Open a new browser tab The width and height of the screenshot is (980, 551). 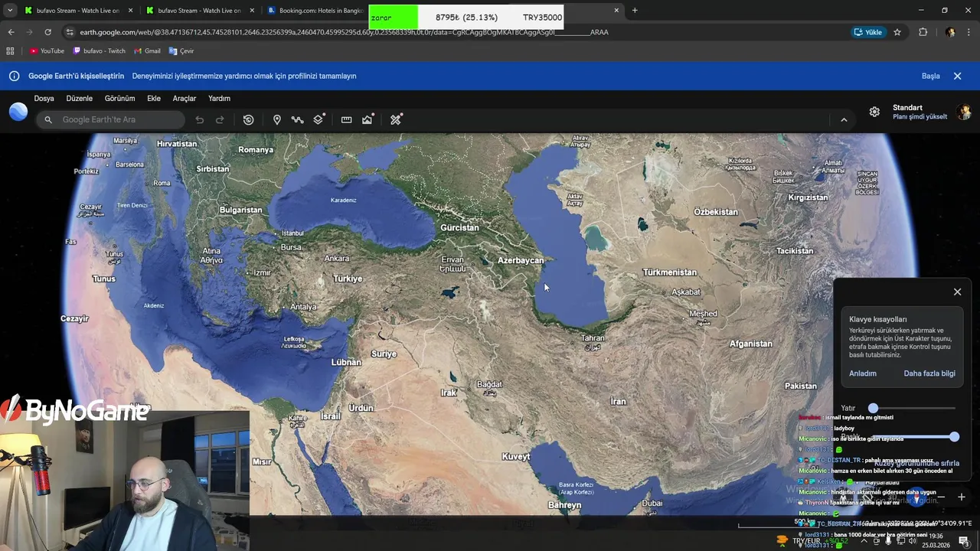pos(635,11)
